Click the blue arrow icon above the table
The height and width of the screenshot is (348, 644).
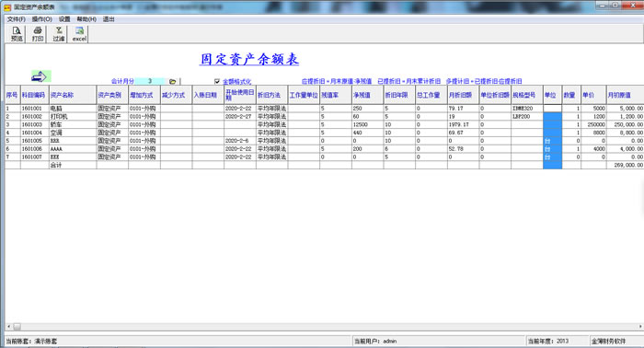(x=40, y=76)
